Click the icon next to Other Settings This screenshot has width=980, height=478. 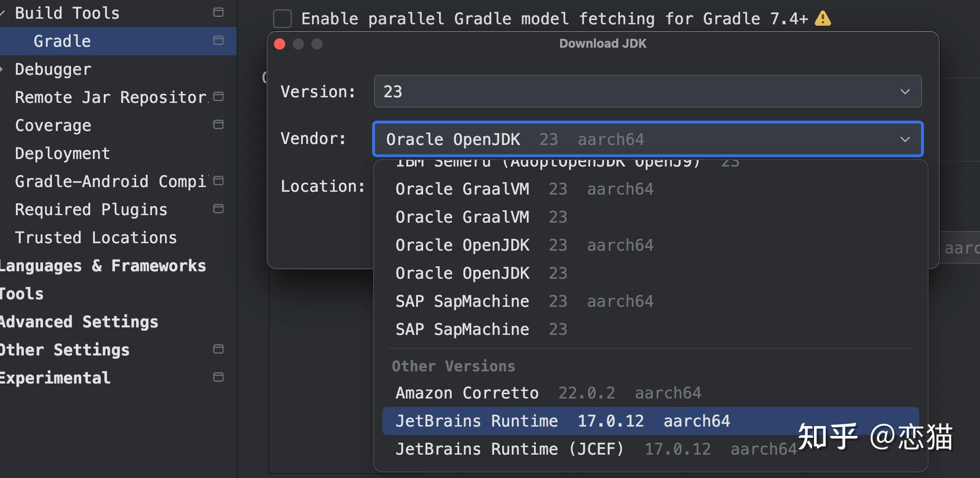click(x=218, y=349)
